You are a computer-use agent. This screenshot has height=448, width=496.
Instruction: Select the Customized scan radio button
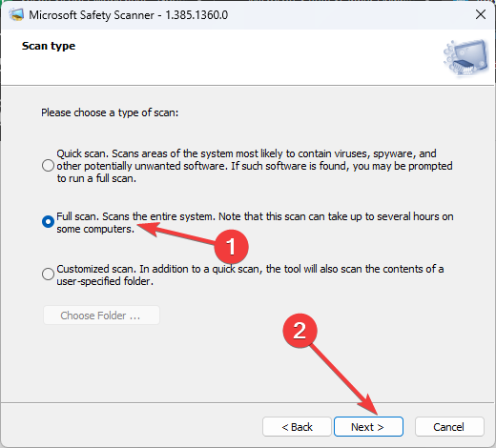[48, 274]
